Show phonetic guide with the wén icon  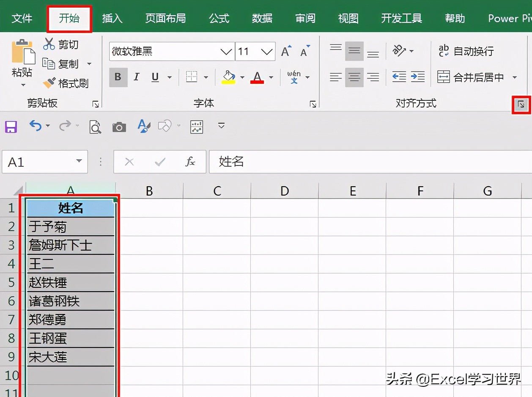pyautogui.click(x=294, y=77)
